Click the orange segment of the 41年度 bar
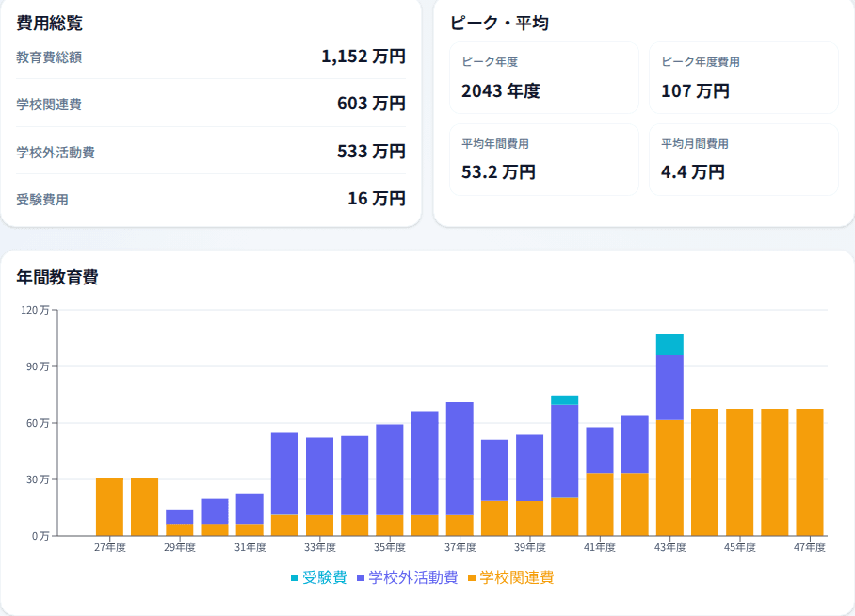This screenshot has width=855, height=616. (x=600, y=504)
